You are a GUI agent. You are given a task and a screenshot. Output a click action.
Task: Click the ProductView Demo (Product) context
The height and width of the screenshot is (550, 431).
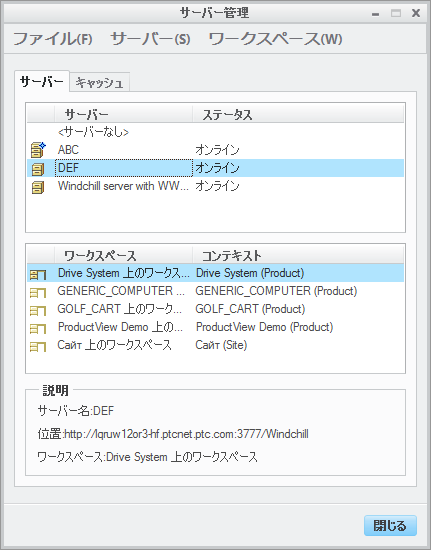[264, 327]
